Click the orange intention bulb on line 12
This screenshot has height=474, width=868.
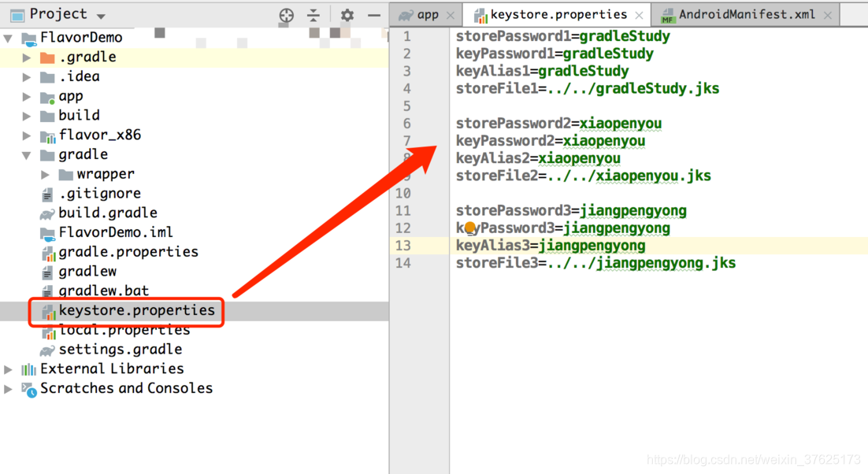click(470, 227)
